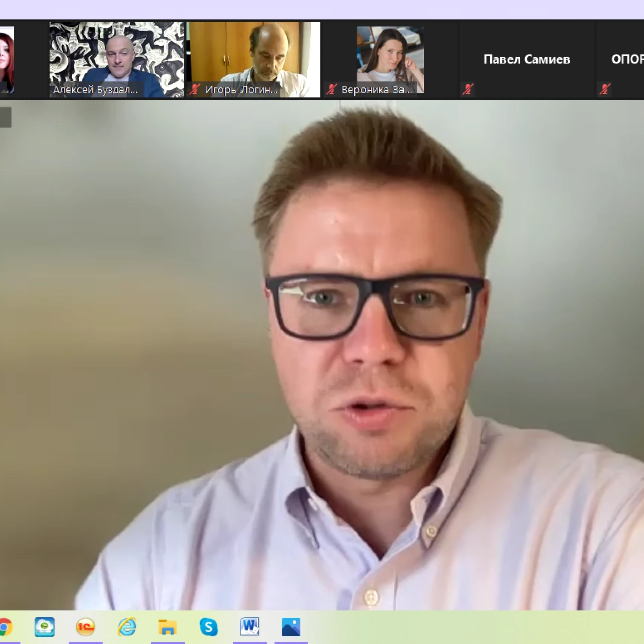
Task: Open Internet Explorer from the taskbar
Action: (x=127, y=627)
